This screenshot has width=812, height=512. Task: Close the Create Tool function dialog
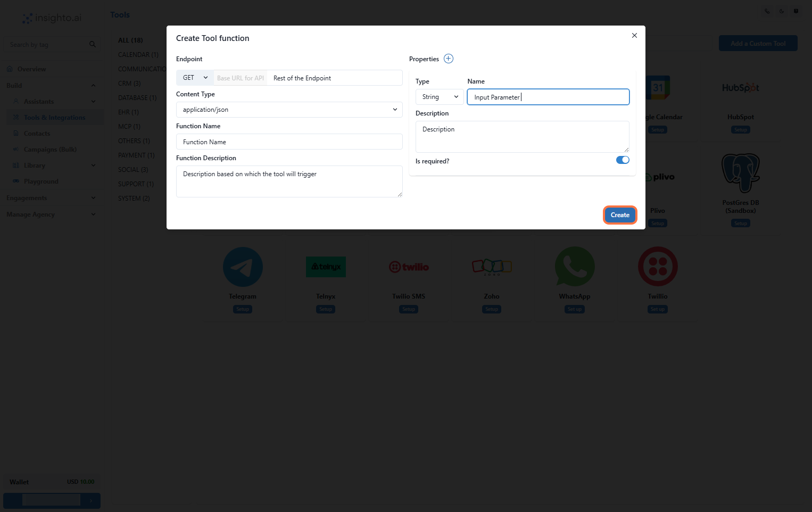tap(634, 36)
